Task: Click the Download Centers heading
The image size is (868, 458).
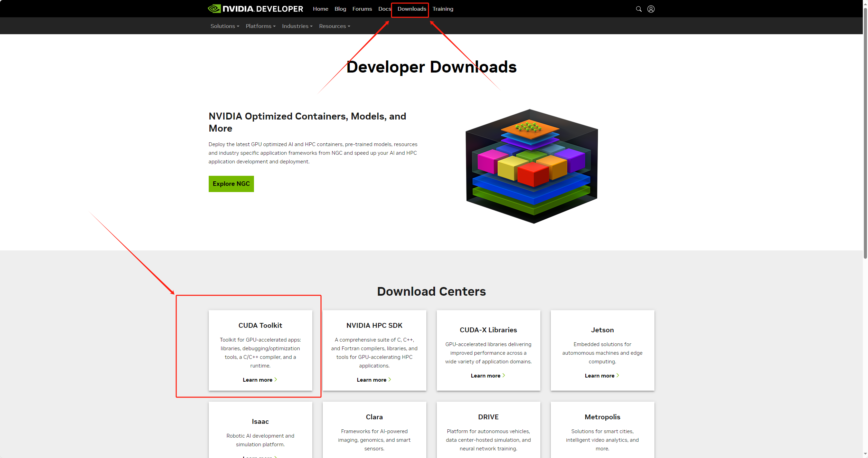Action: point(431,292)
